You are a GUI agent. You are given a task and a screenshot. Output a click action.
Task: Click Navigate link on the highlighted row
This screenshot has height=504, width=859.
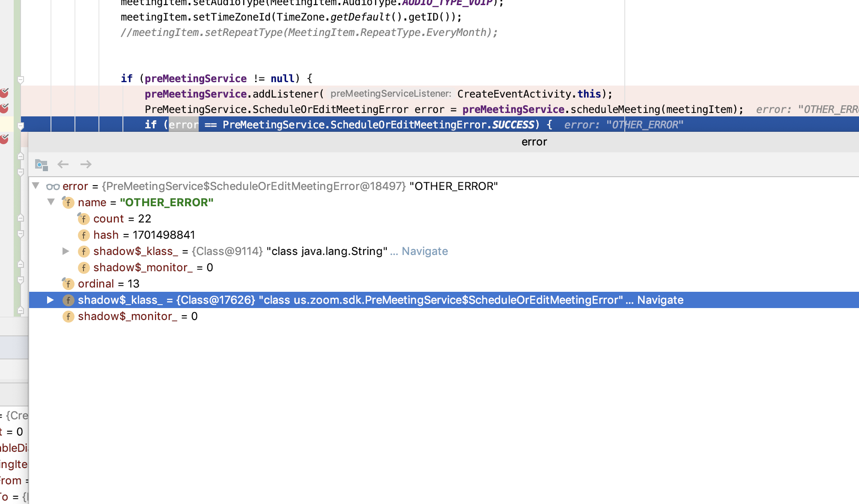coord(660,300)
